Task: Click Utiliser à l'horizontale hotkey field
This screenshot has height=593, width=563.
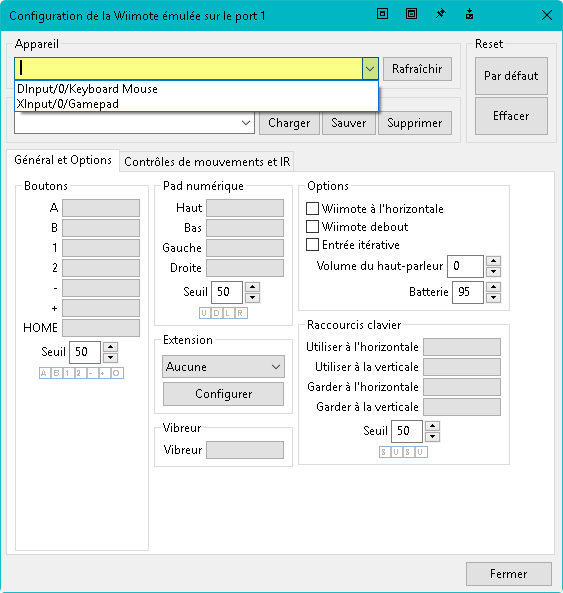Action: point(462,347)
